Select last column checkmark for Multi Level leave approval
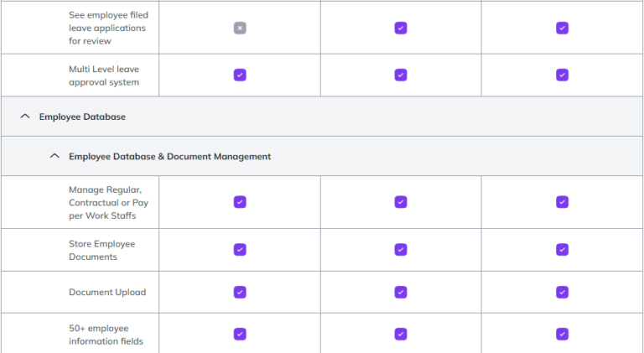Image resolution: width=644 pixels, height=353 pixels. [562, 75]
